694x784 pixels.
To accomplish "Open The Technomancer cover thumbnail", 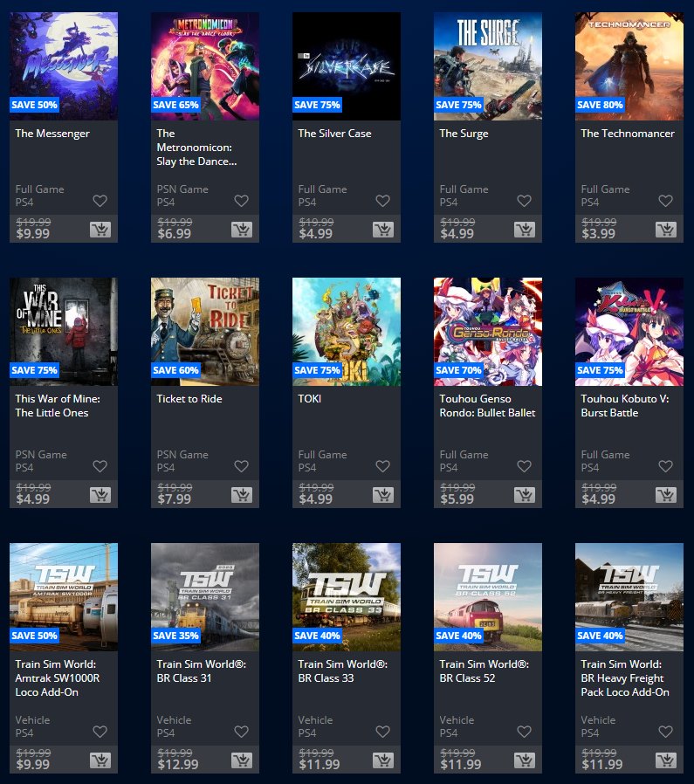I will click(x=629, y=66).
